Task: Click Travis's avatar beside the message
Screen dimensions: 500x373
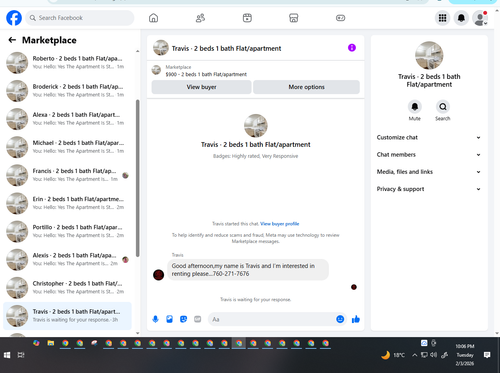Action: pyautogui.click(x=158, y=275)
